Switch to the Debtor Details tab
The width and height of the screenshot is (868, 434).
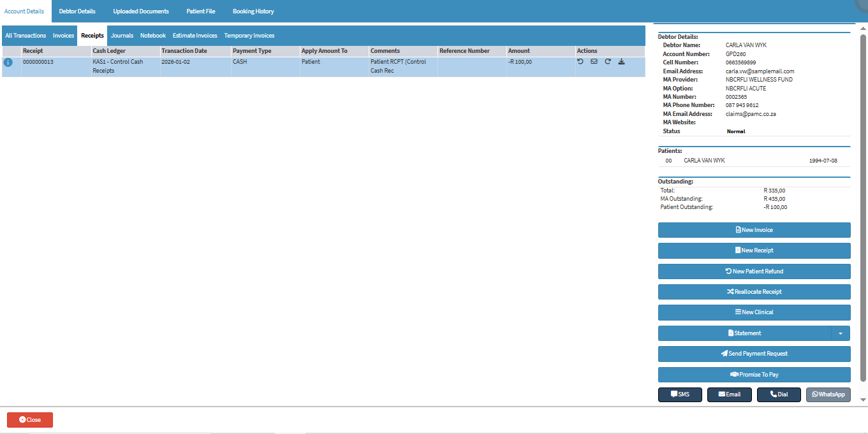pyautogui.click(x=77, y=11)
